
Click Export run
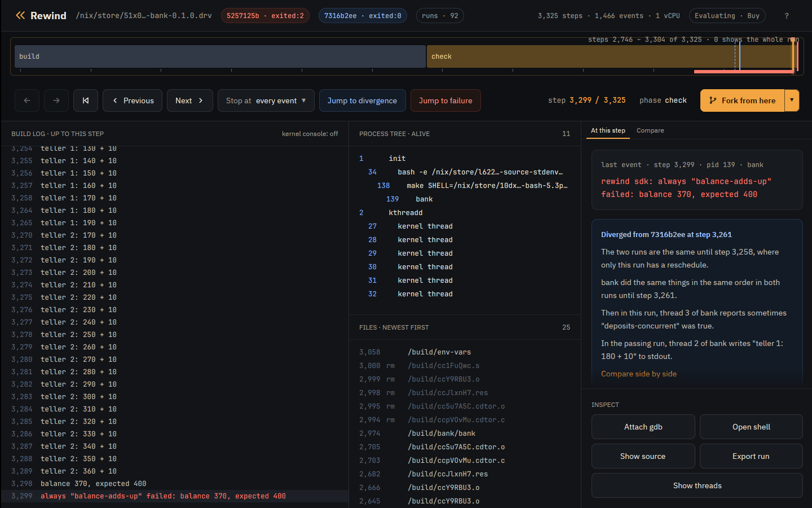751,456
